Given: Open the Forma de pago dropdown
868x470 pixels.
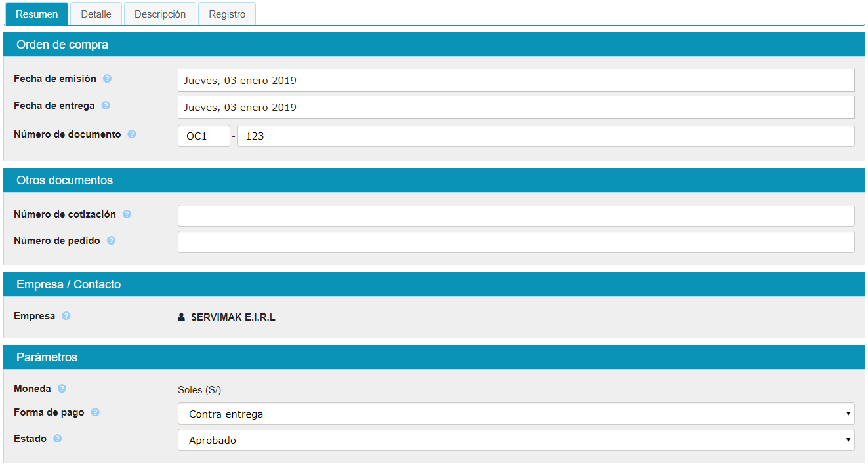Looking at the screenshot, I should coord(516,414).
